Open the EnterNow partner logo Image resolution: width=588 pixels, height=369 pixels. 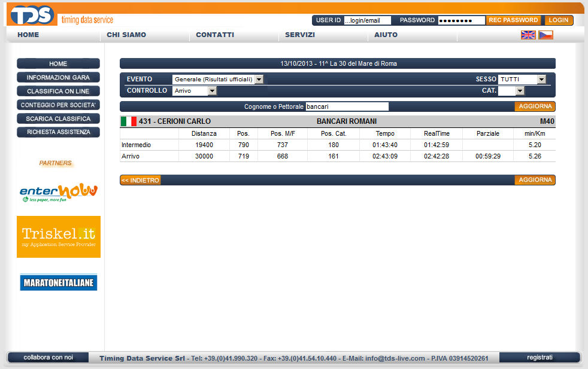pos(59,192)
